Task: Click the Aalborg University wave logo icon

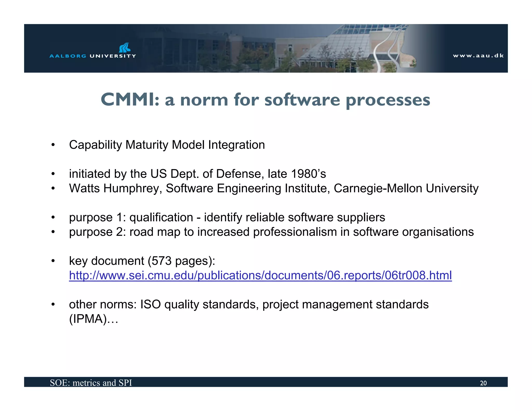Action: (x=124, y=48)
